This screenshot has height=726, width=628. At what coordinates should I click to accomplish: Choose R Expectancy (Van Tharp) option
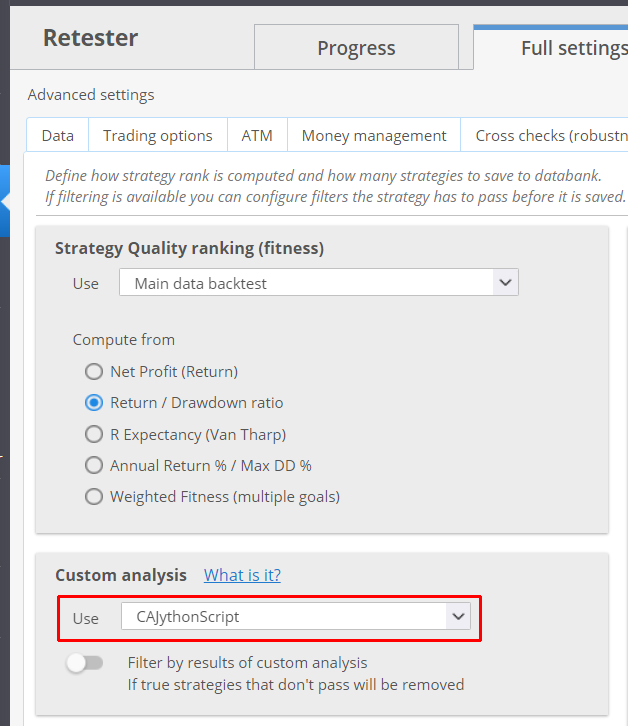94,434
